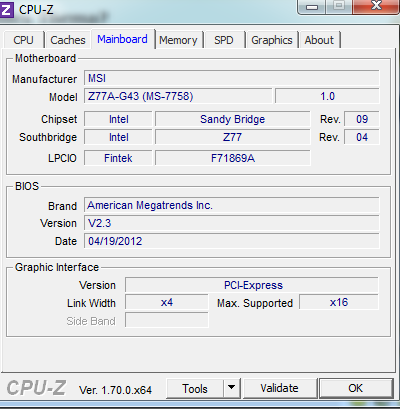Click the LPCIO label

click(x=62, y=158)
